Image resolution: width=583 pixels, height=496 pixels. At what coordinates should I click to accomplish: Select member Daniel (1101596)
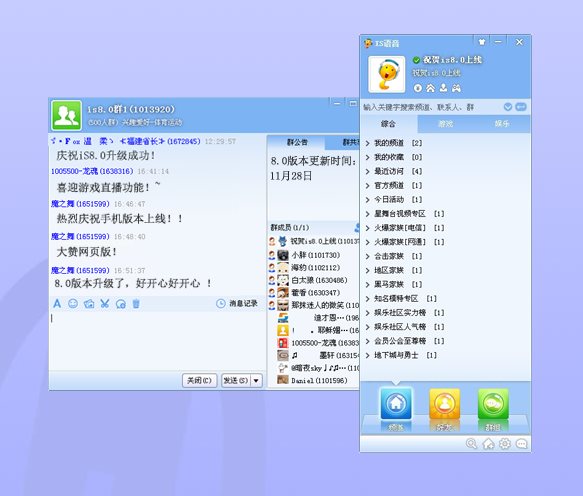314,380
